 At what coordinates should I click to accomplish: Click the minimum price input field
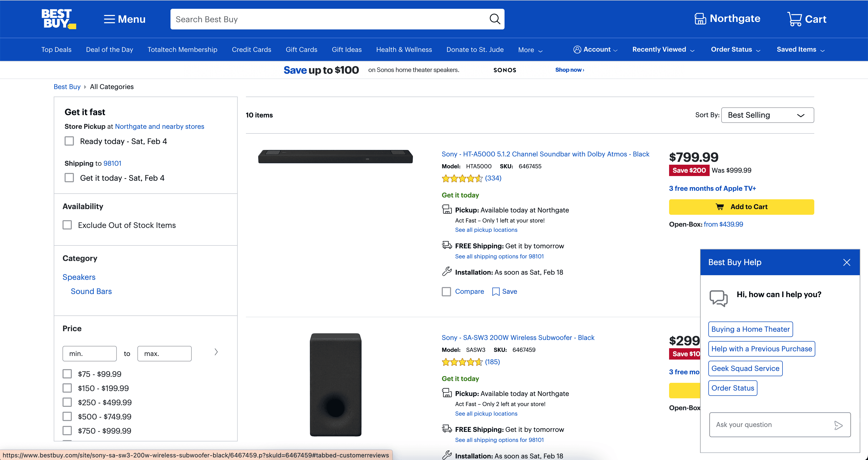click(x=89, y=354)
